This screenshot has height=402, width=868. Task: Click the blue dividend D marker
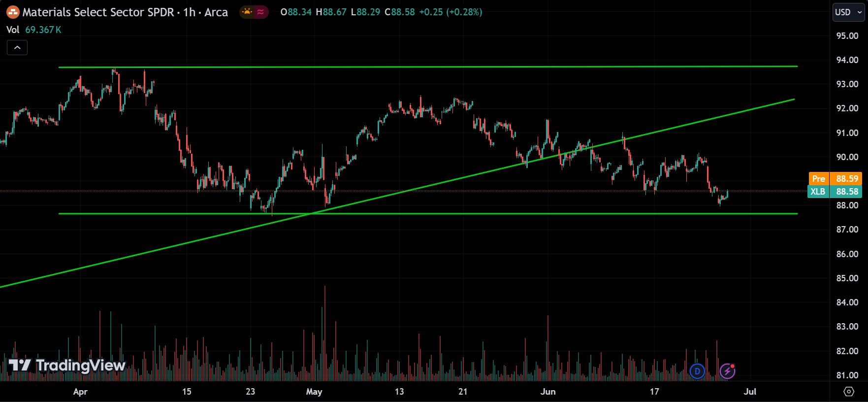point(697,371)
